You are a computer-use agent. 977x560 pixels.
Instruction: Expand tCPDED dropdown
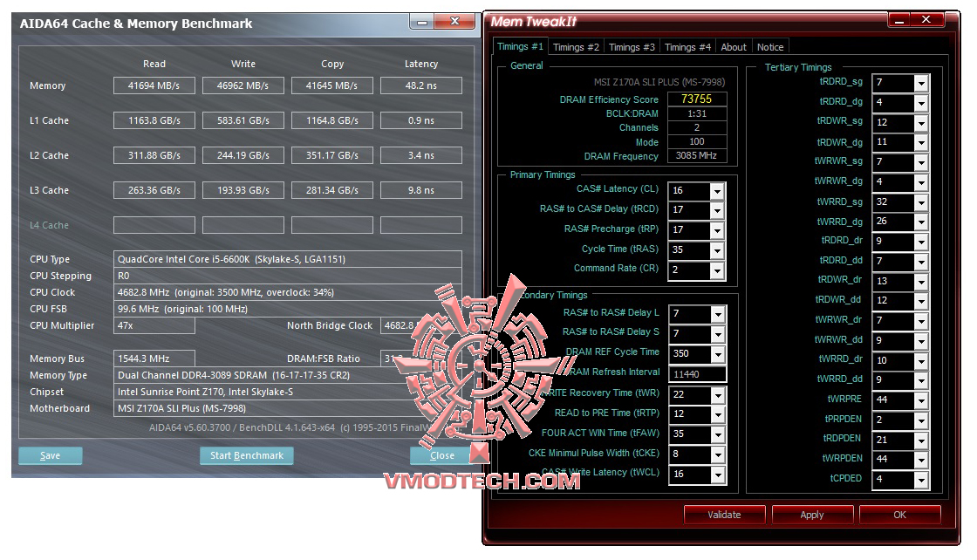pyautogui.click(x=921, y=480)
